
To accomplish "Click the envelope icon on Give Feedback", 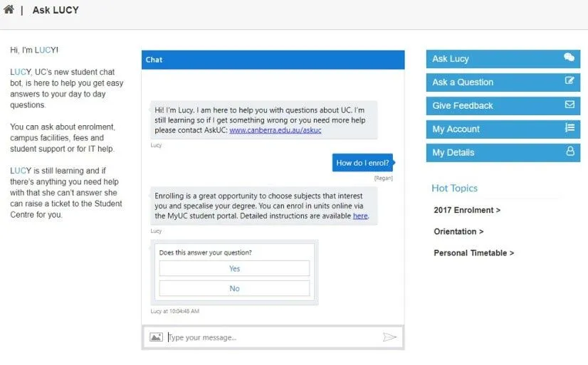I will pos(569,104).
